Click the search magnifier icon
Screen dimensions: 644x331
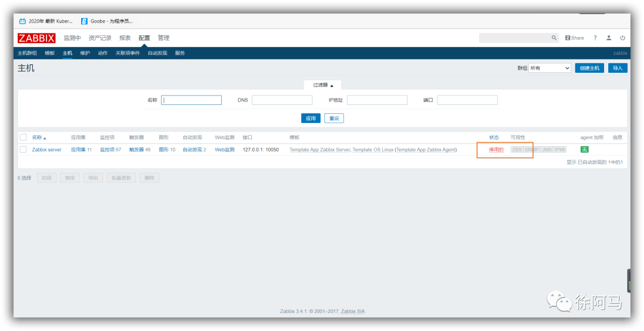(554, 38)
